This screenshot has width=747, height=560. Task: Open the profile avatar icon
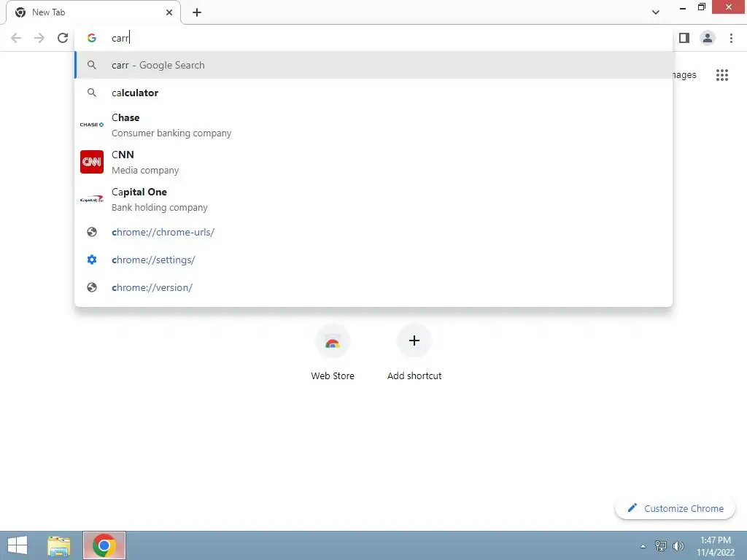coord(708,38)
